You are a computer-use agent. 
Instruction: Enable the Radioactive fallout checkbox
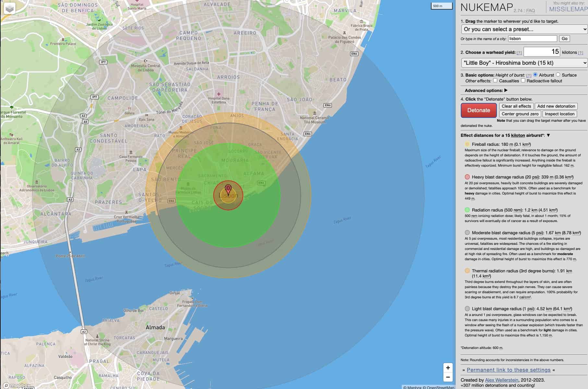(x=523, y=81)
